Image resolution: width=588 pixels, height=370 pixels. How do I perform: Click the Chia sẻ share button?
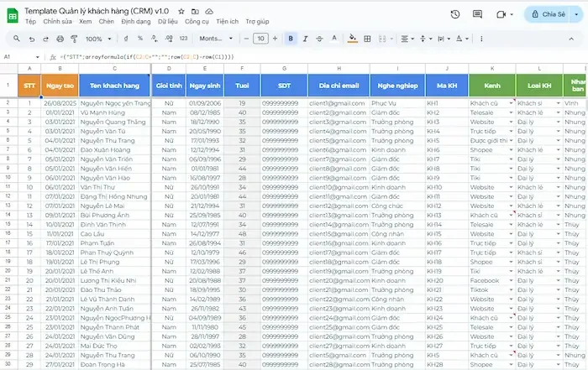tap(548, 14)
